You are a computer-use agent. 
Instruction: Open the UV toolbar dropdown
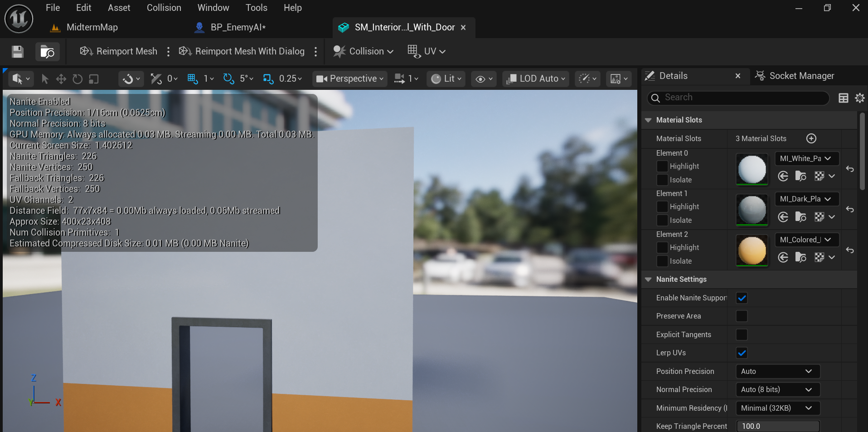427,52
